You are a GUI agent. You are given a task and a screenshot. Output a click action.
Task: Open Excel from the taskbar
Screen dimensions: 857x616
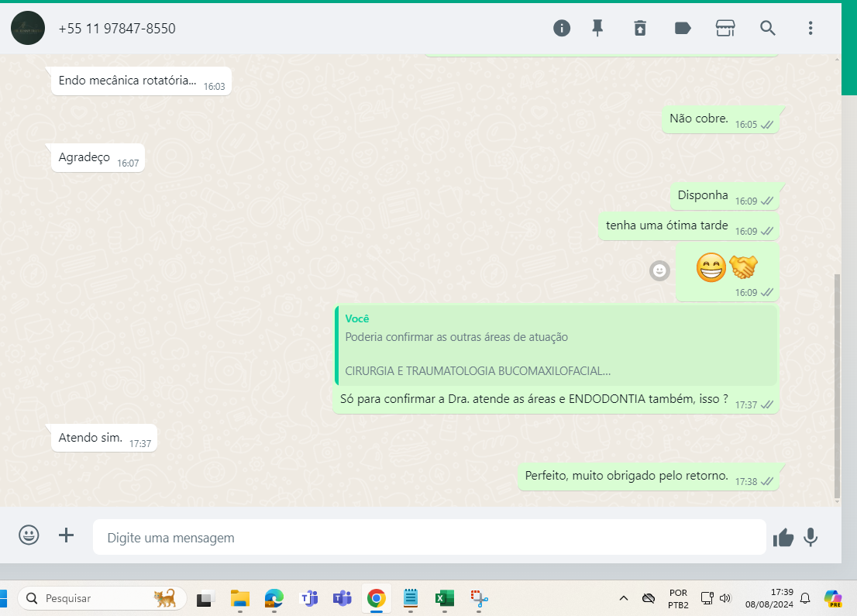point(444,598)
